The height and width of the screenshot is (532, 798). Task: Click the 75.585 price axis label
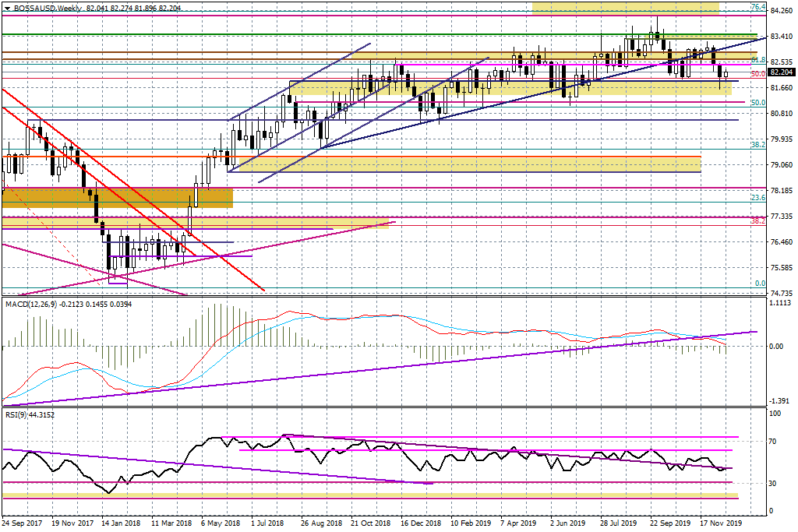(x=781, y=267)
